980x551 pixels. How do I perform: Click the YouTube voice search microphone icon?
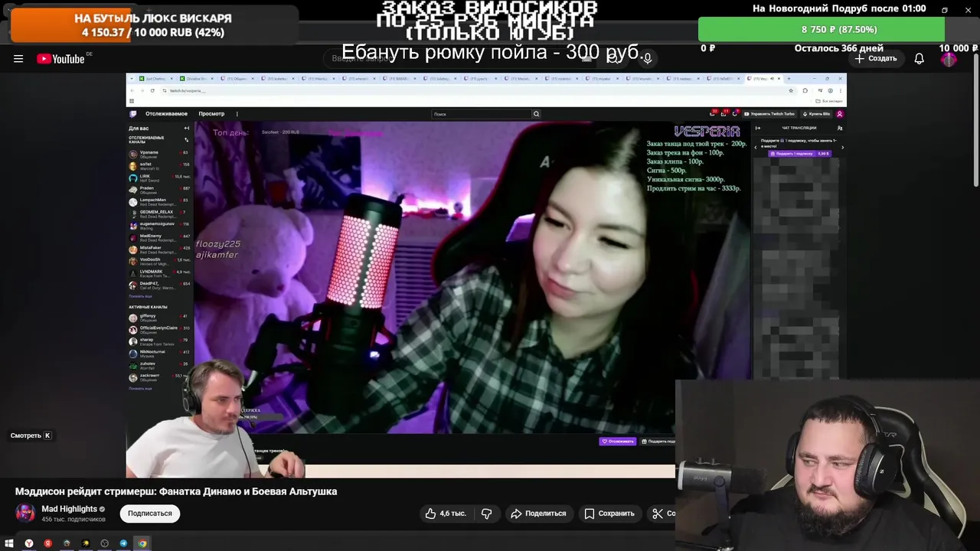[x=647, y=58]
